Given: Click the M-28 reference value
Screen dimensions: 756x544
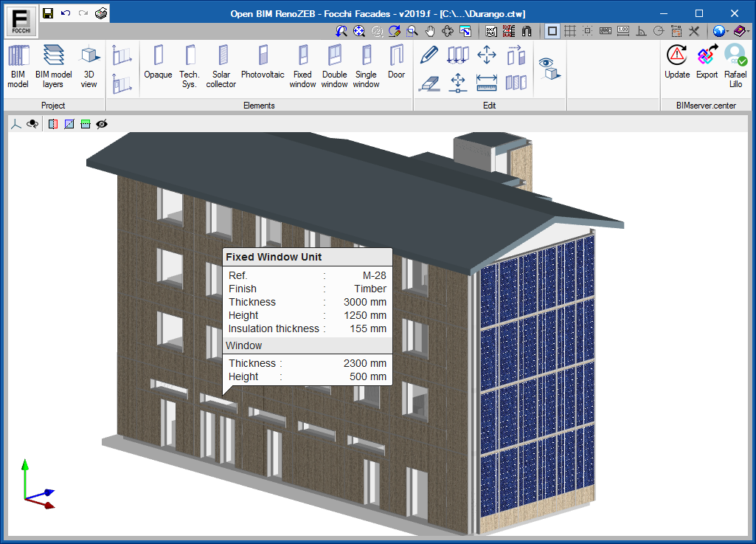Looking at the screenshot, I should tap(374, 275).
